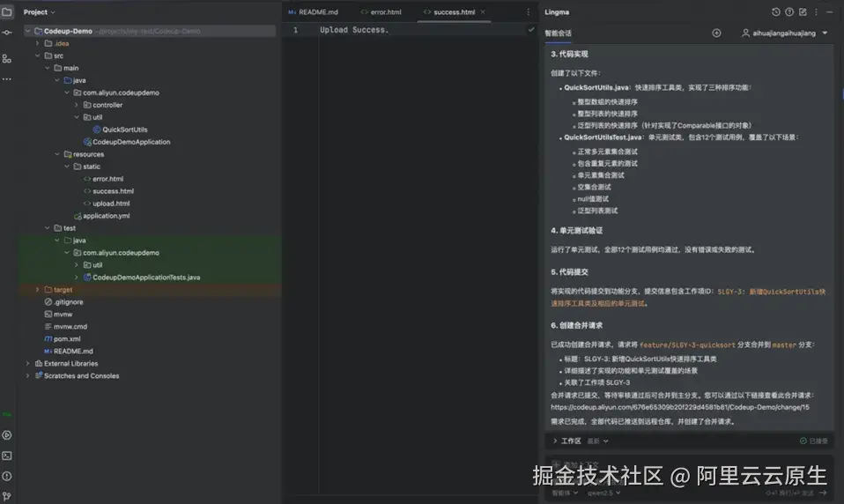
Task: Select README.md in the project tree
Action: (73, 351)
